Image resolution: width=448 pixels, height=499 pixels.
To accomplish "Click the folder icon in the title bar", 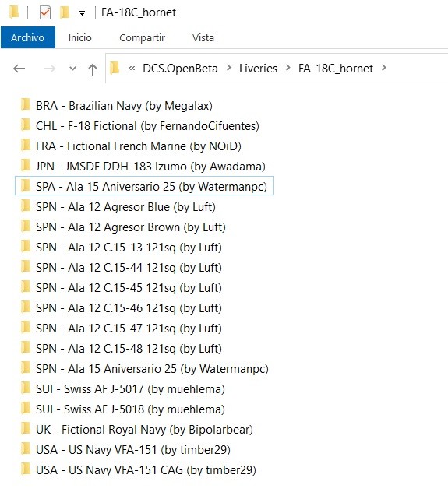I will (14, 12).
